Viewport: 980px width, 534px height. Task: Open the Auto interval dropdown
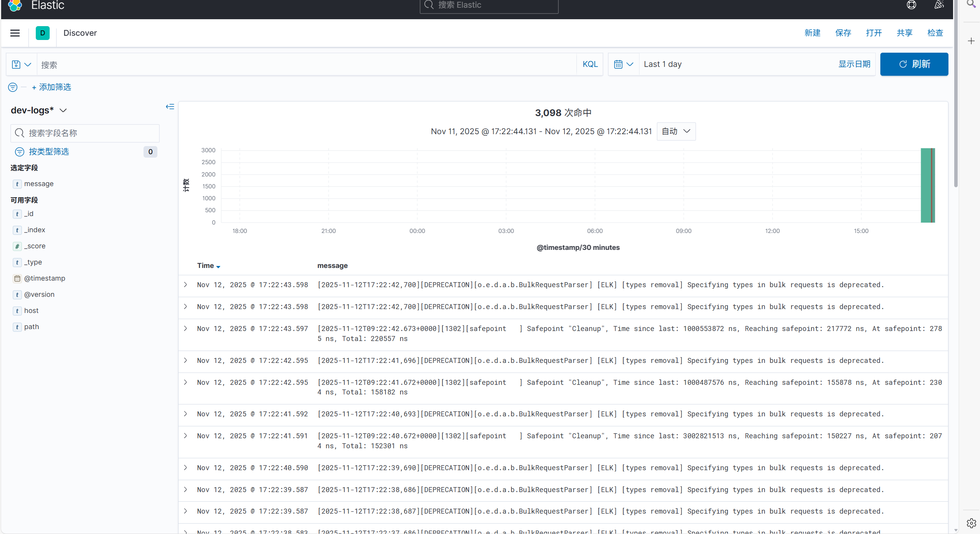676,131
